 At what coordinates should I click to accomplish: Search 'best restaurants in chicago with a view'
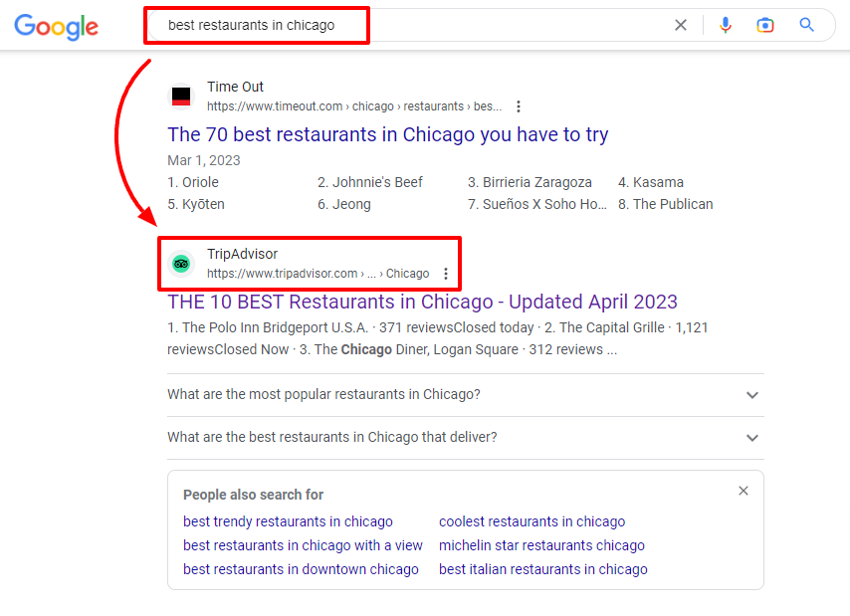303,545
